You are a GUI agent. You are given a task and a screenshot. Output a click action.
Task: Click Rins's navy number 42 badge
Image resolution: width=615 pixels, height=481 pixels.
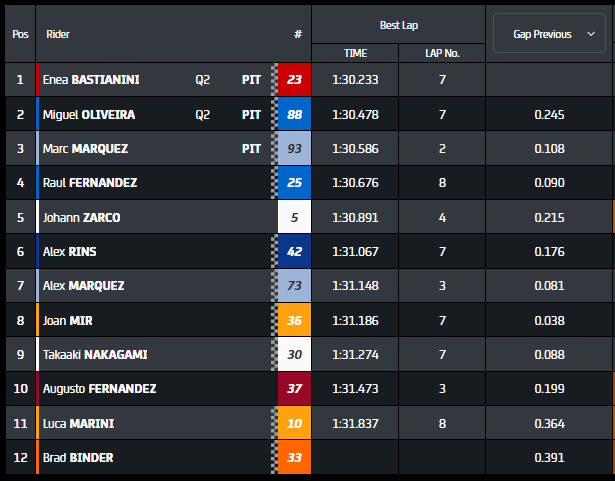pyautogui.click(x=294, y=251)
